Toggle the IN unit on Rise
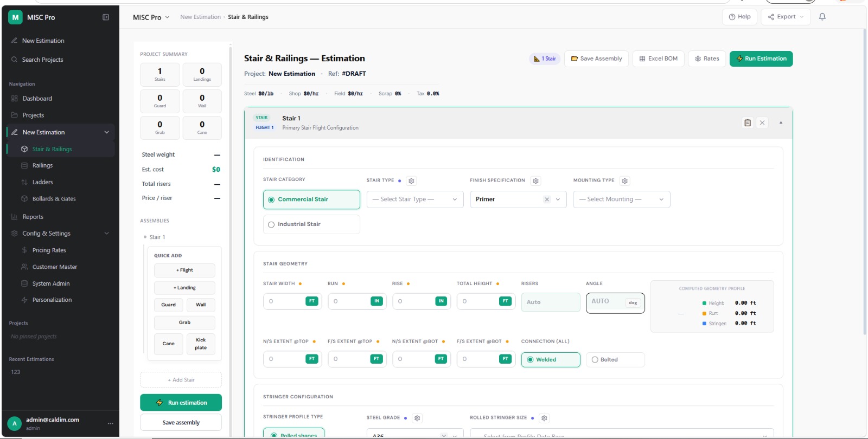The image size is (868, 439). point(441,301)
